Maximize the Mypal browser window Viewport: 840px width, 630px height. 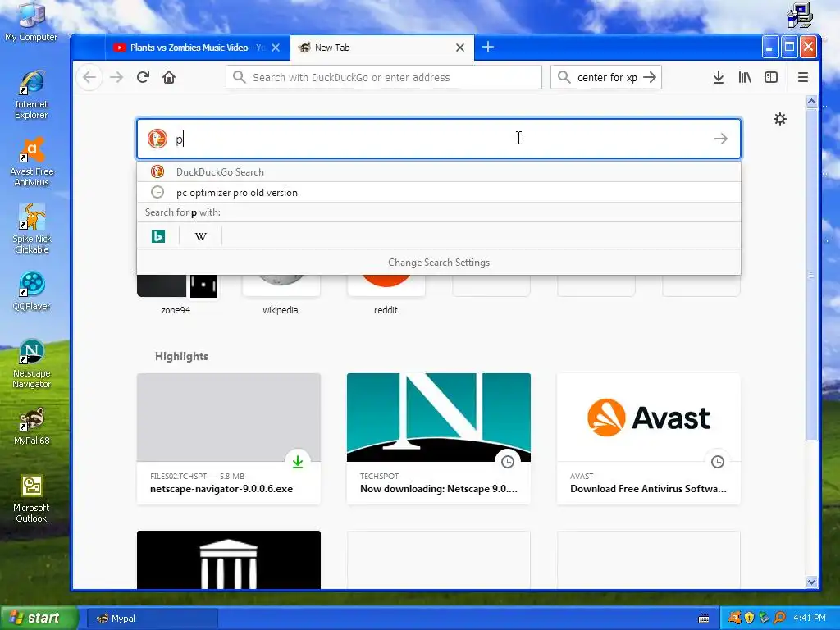(x=789, y=48)
